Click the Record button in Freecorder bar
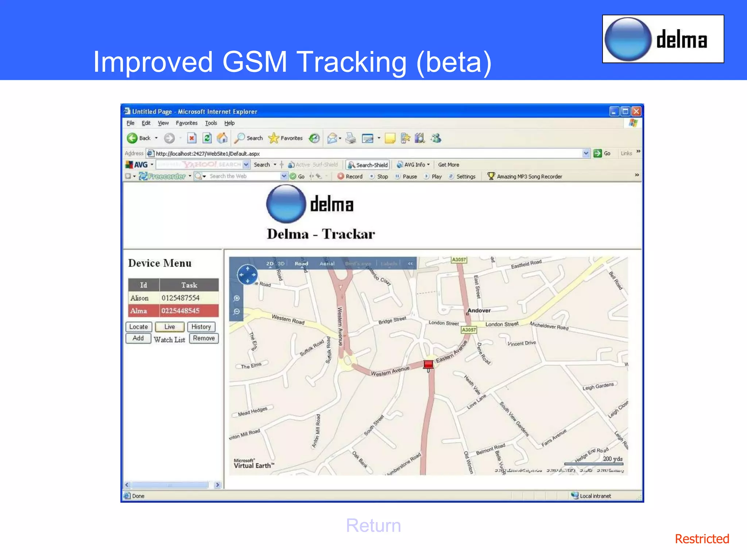The image size is (747, 560). click(x=350, y=176)
